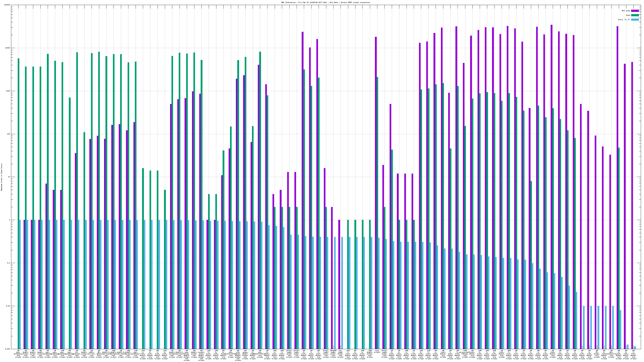Image resolution: width=644 pixels, height=362 pixels.
Task: Click the 0.001 y-axis tick label
Action: (x=8, y=349)
